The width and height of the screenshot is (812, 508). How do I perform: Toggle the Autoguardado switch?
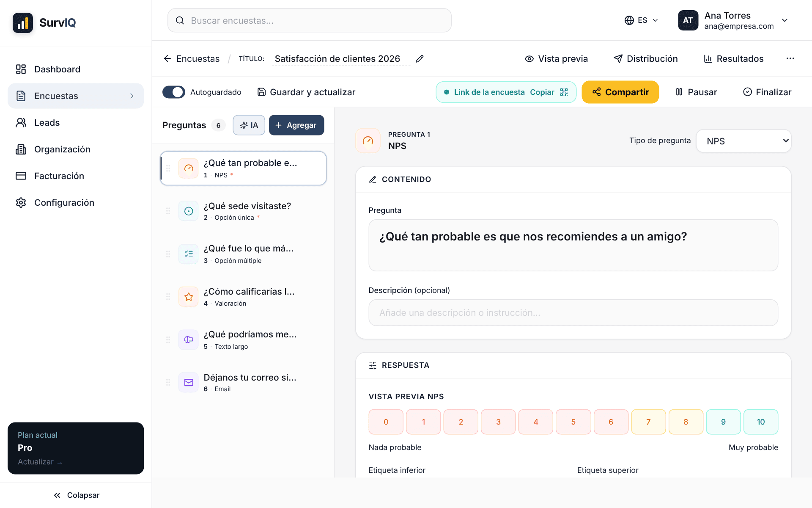click(174, 92)
